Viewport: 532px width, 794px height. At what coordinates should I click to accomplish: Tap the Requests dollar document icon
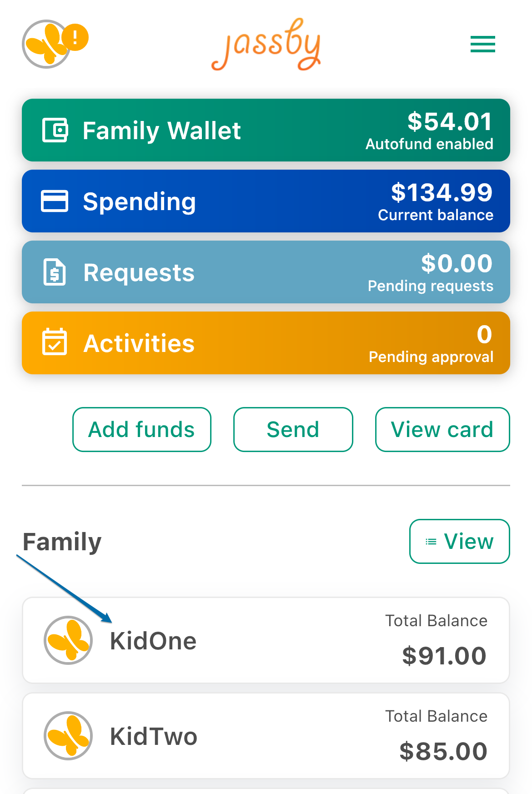[x=55, y=272]
